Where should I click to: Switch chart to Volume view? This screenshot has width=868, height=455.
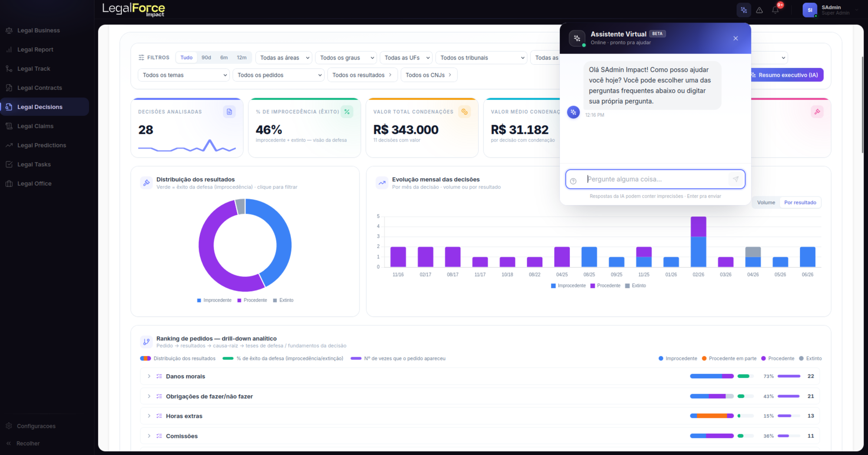click(x=766, y=203)
